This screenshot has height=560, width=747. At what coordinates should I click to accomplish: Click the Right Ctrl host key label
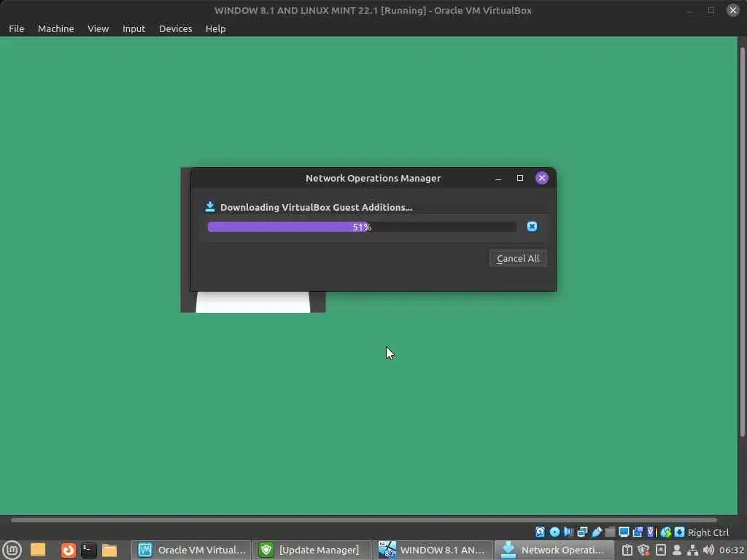tap(708, 532)
